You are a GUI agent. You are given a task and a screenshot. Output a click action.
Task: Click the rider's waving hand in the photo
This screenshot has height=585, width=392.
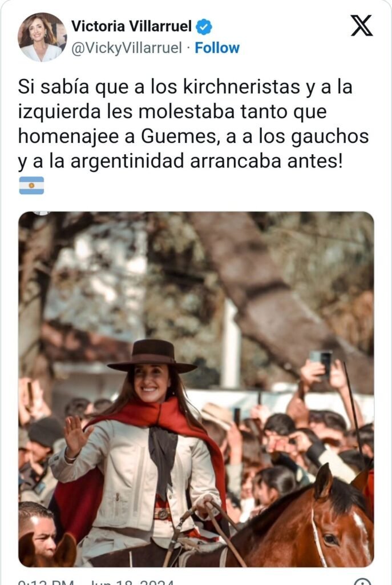point(75,436)
